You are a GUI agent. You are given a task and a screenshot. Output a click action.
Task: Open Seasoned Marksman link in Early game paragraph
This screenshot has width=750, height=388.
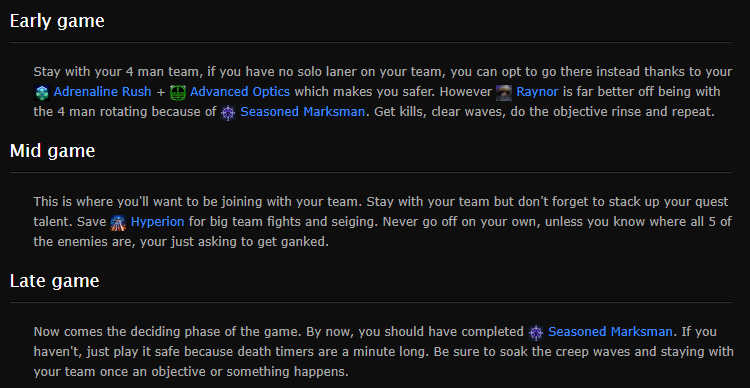[x=302, y=112]
